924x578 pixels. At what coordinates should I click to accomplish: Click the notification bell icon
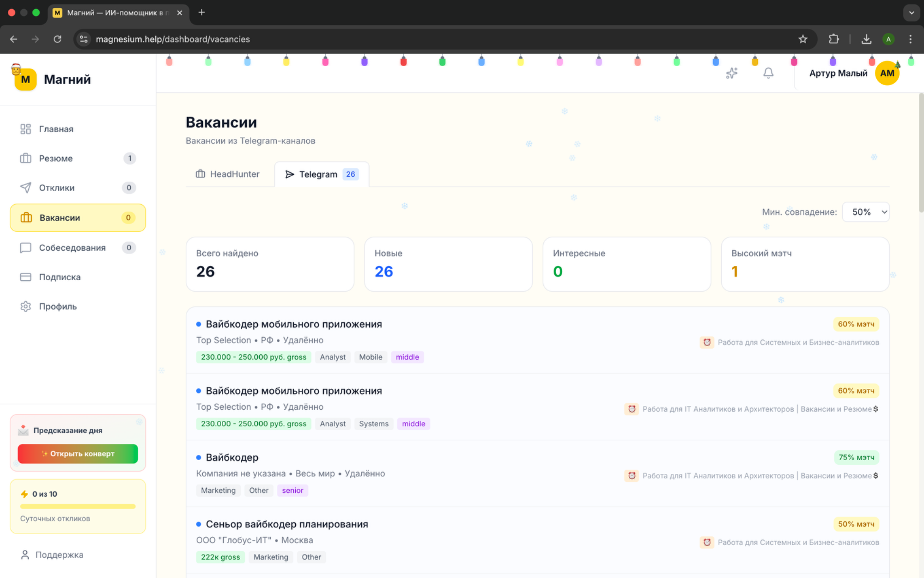tap(768, 73)
